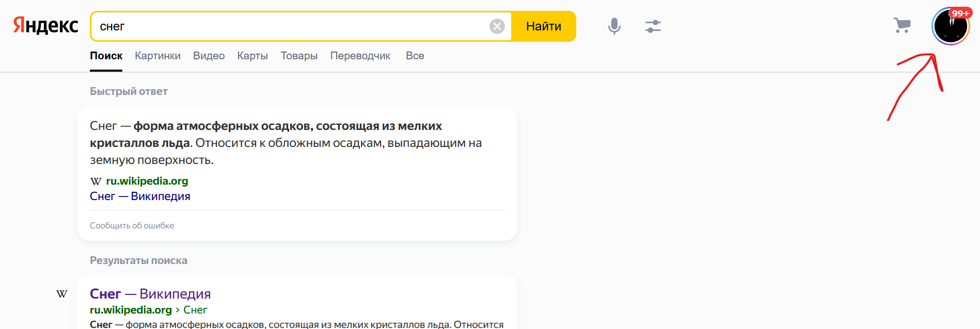The width and height of the screenshot is (980, 329).
Task: Switch to the Картинки tab
Action: [x=157, y=56]
